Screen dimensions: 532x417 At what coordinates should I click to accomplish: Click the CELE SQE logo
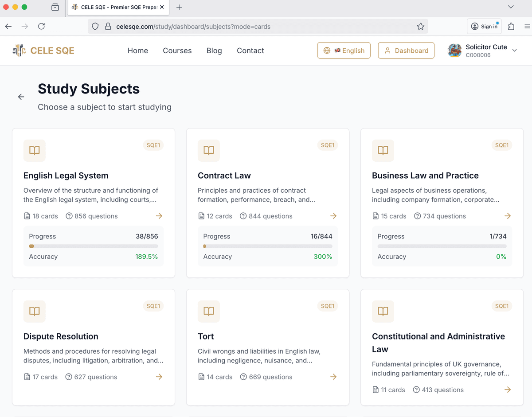click(x=43, y=51)
